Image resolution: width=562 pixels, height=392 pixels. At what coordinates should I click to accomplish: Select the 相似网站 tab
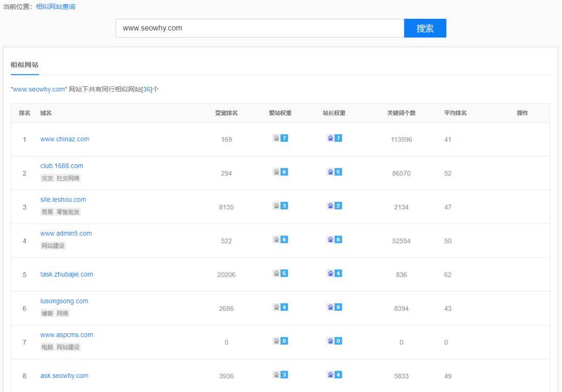24,65
